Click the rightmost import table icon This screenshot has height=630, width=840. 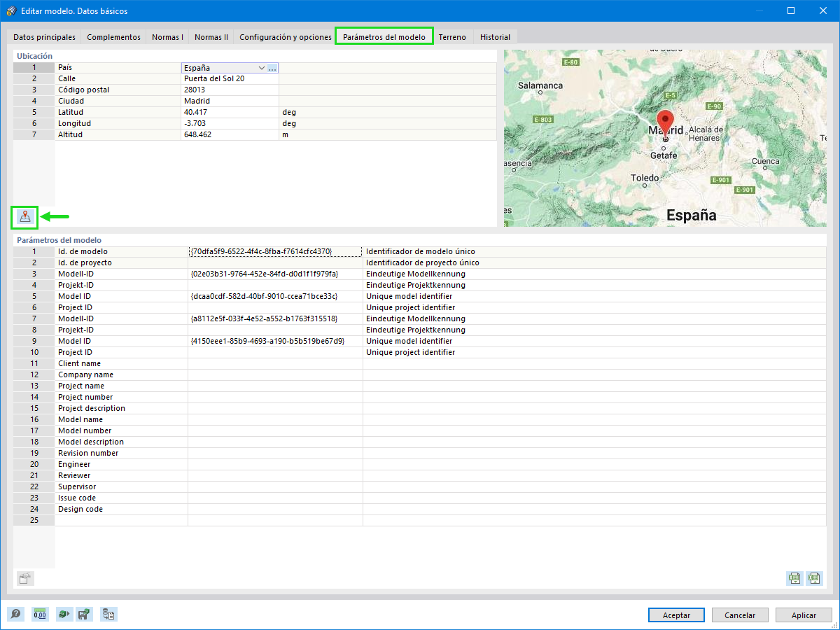(x=814, y=578)
